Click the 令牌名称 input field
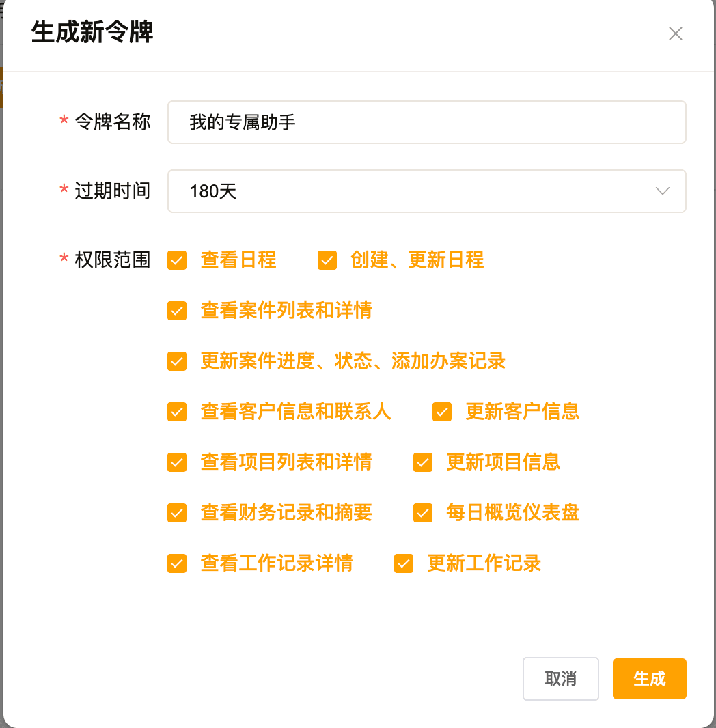The image size is (716, 728). (x=427, y=122)
